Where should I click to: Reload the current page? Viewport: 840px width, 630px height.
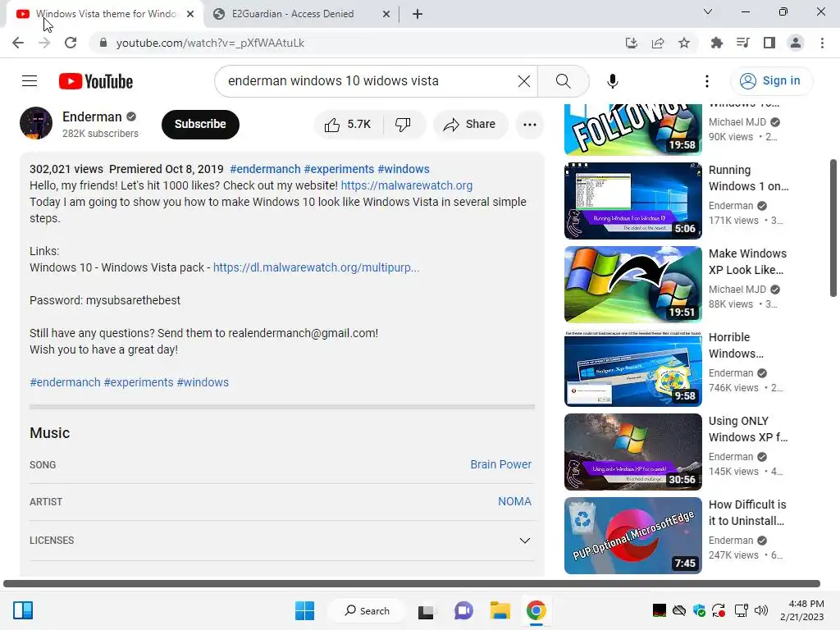[71, 43]
